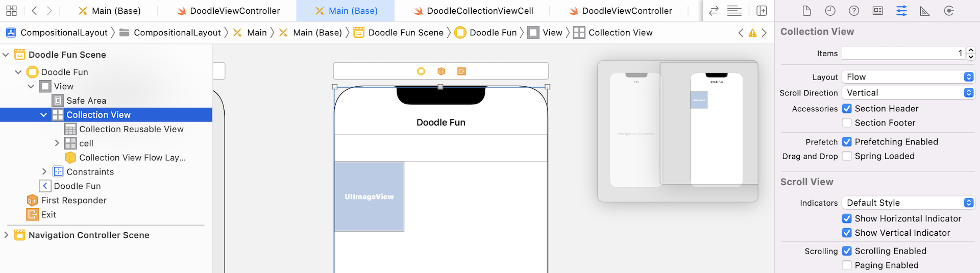Expand the Constraints tree item

point(44,172)
